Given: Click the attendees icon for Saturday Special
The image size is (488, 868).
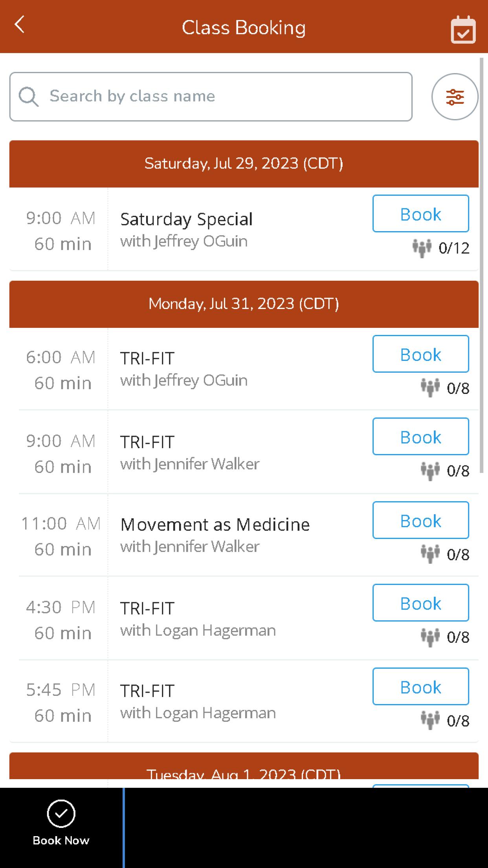Looking at the screenshot, I should tap(422, 248).
